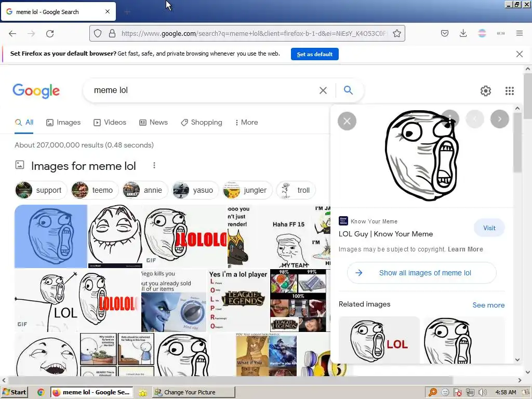The image size is (532, 399).
Task: Clear the search box with the X
Action: click(x=323, y=90)
